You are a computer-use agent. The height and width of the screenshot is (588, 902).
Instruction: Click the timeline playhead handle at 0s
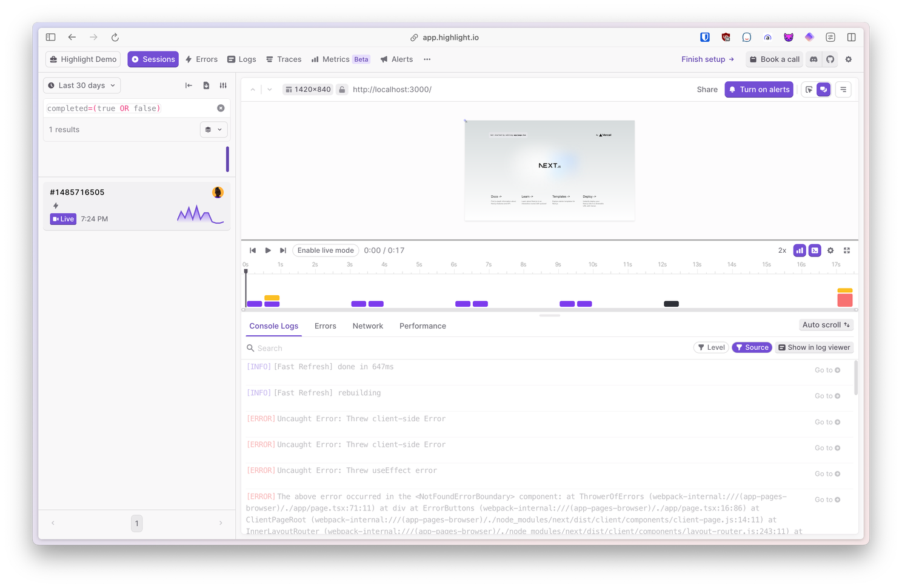246,272
